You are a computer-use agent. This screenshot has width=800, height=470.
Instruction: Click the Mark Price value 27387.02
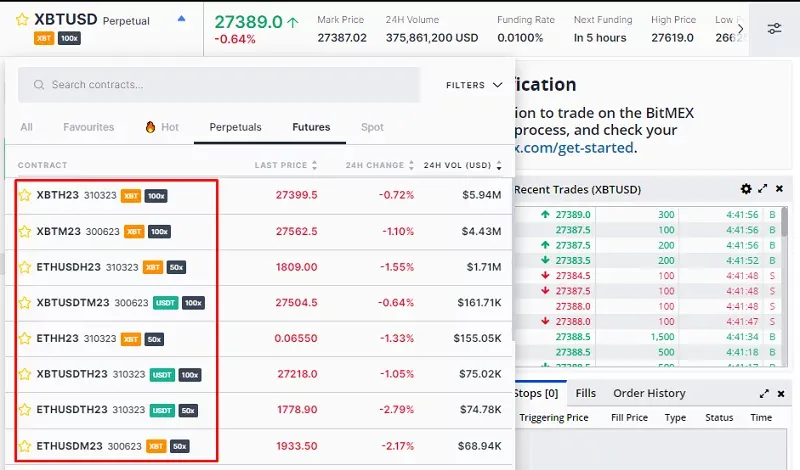(x=342, y=38)
